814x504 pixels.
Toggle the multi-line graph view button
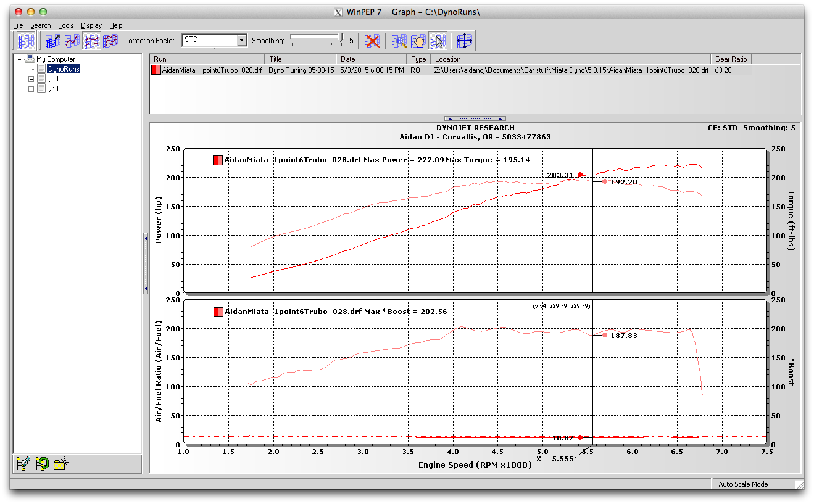[110, 41]
